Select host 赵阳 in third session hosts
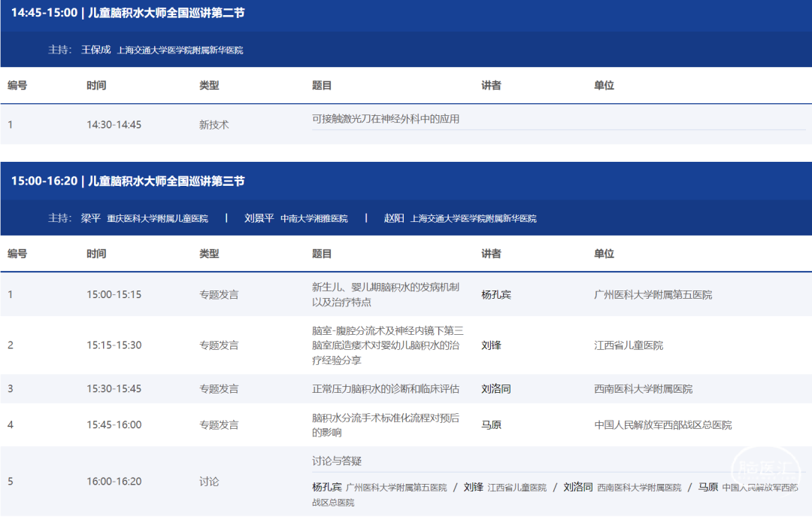Viewport: 812px width, 517px height. pyautogui.click(x=394, y=218)
